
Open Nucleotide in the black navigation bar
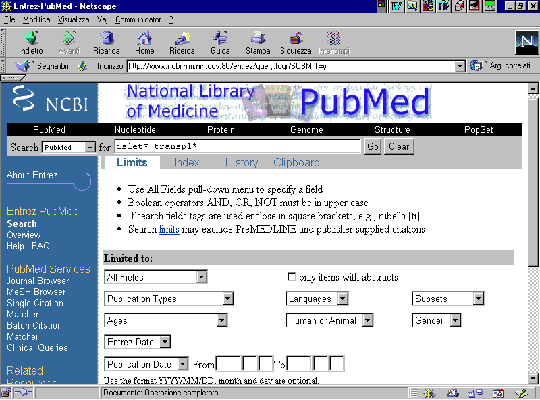click(x=135, y=130)
